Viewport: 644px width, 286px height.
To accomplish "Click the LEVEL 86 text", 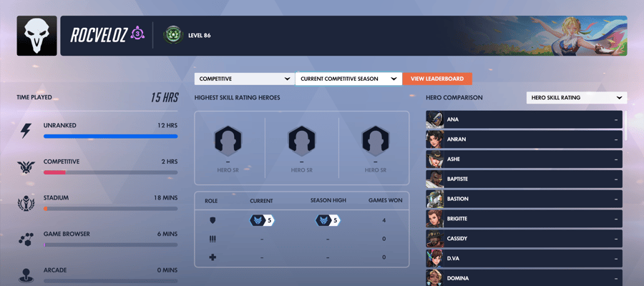I will click(x=199, y=36).
